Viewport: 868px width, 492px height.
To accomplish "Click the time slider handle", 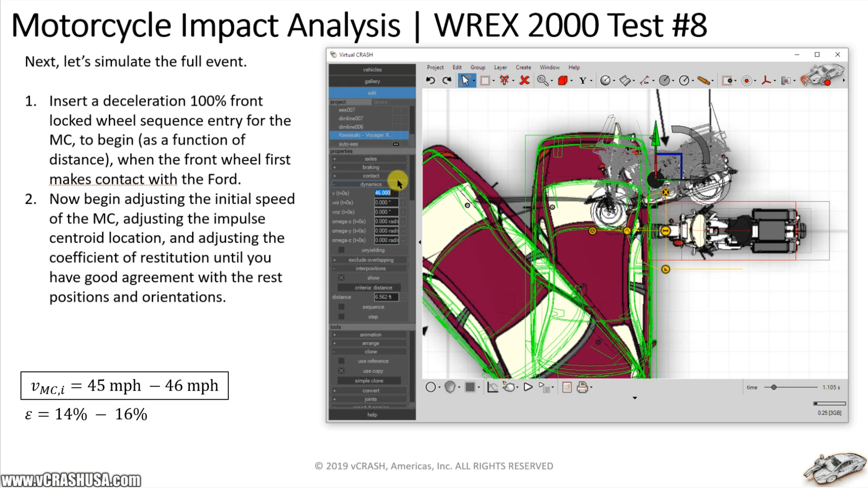I will pyautogui.click(x=774, y=388).
